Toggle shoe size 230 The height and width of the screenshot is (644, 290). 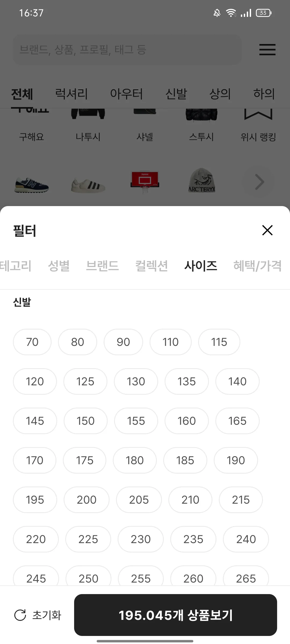coord(141,539)
